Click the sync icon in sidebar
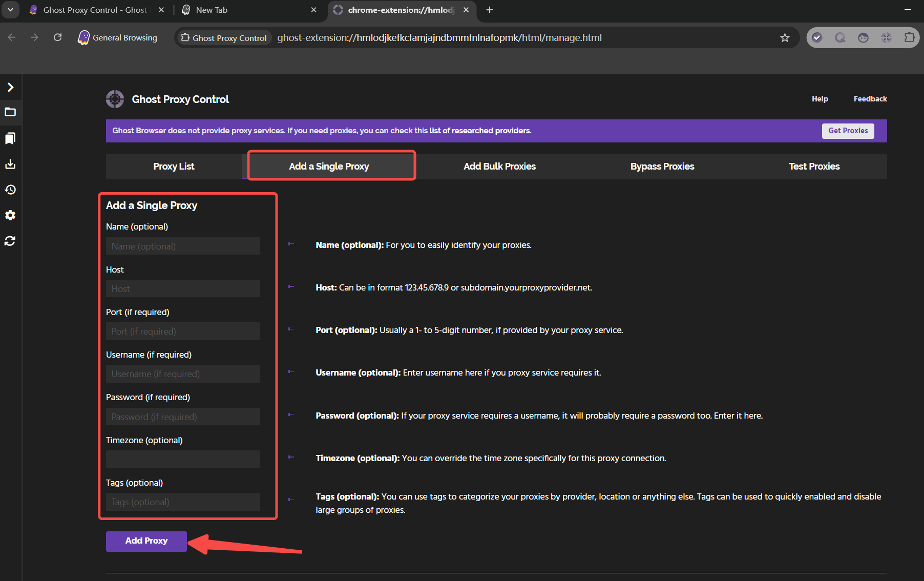This screenshot has width=924, height=581. point(10,241)
